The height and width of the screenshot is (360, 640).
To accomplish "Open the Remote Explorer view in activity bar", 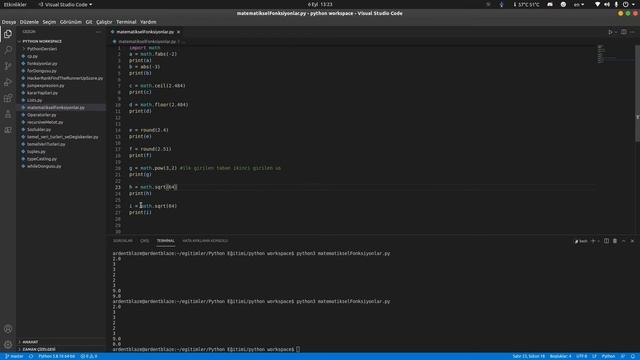I will (8, 130).
